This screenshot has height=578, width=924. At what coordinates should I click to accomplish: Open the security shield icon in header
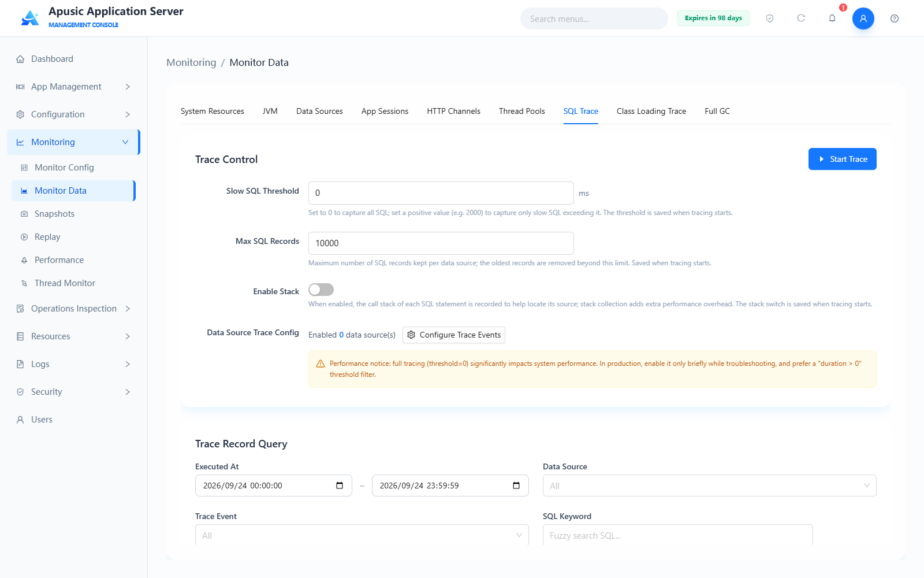(770, 18)
